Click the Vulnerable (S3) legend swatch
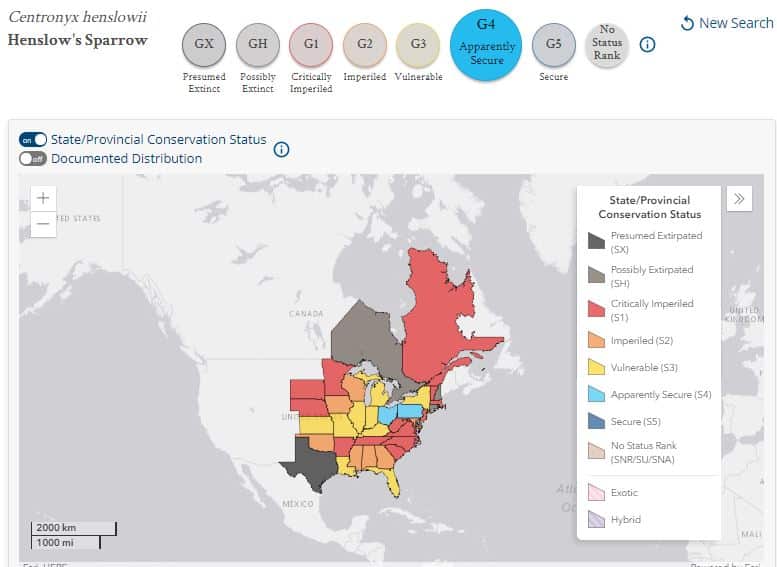777x567 pixels. click(x=596, y=367)
